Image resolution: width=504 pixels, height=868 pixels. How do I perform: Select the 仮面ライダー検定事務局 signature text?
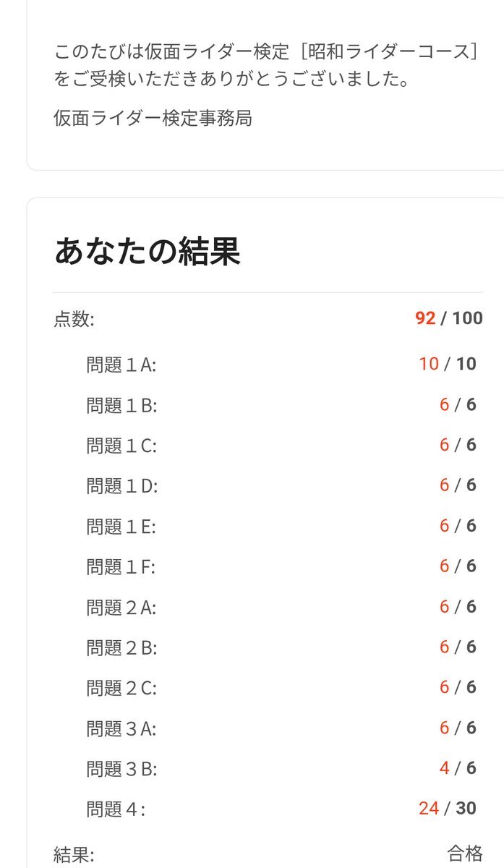[x=153, y=118]
